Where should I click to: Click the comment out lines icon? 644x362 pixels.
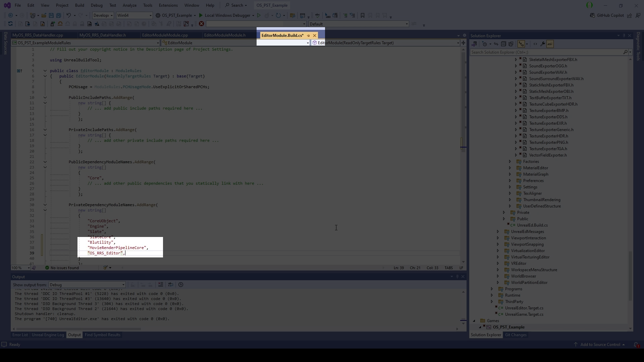pos(345,15)
